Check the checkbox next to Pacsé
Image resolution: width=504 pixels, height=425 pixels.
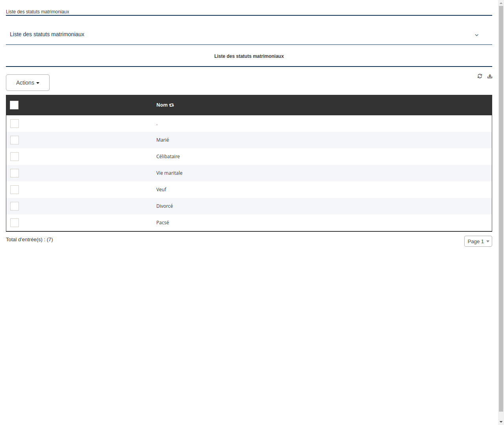click(15, 222)
